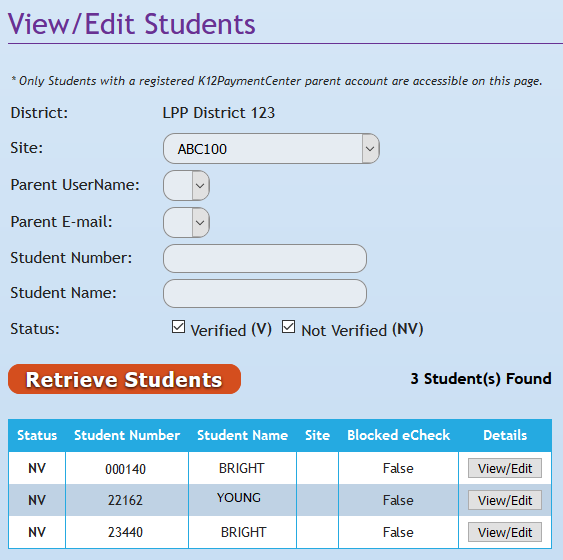Screen dimensions: 563x560
Task: Sort by the Status column header
Action: pyautogui.click(x=37, y=435)
